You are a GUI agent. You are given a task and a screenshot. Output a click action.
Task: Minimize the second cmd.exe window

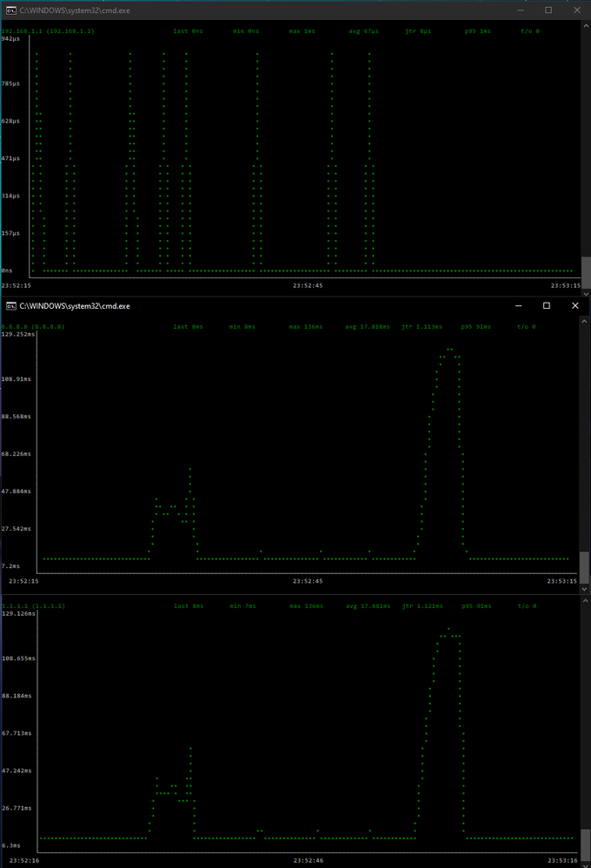pyautogui.click(x=519, y=305)
